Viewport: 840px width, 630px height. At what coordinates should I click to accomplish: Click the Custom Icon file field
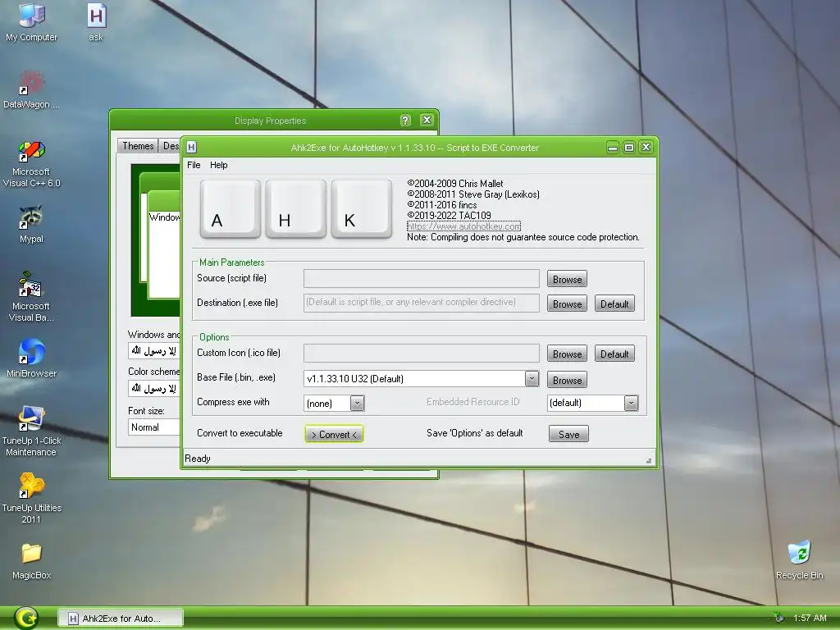(422, 353)
